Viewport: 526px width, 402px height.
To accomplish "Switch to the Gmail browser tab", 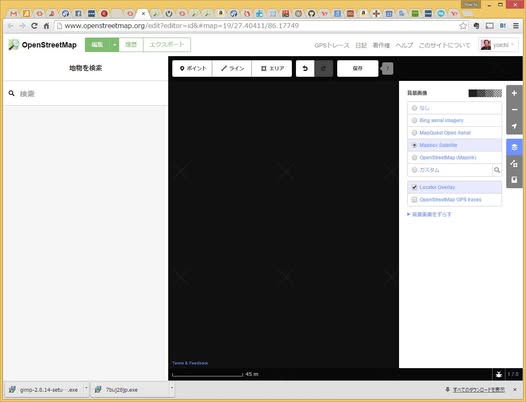I will coord(13,13).
